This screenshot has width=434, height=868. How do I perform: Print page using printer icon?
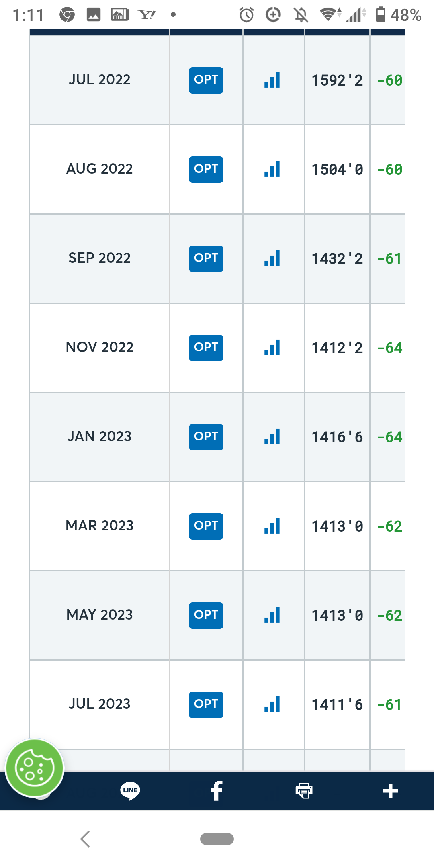pyautogui.click(x=304, y=791)
